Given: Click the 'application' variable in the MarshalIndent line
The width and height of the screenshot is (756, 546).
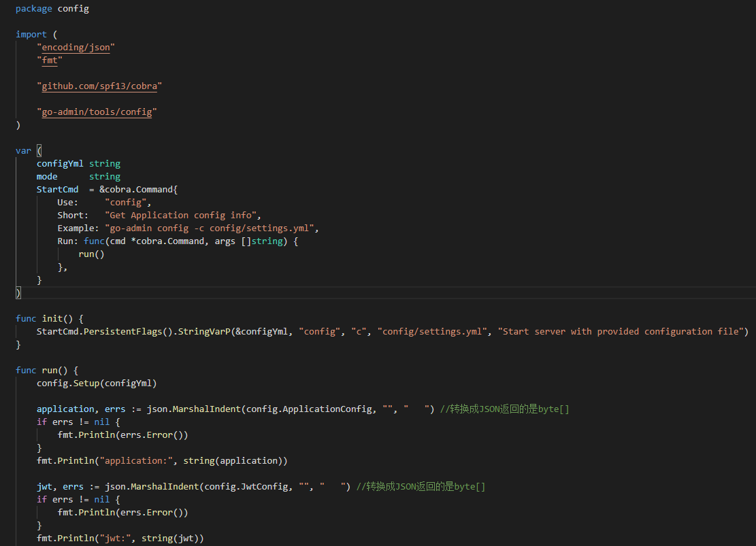Looking at the screenshot, I should tap(65, 409).
